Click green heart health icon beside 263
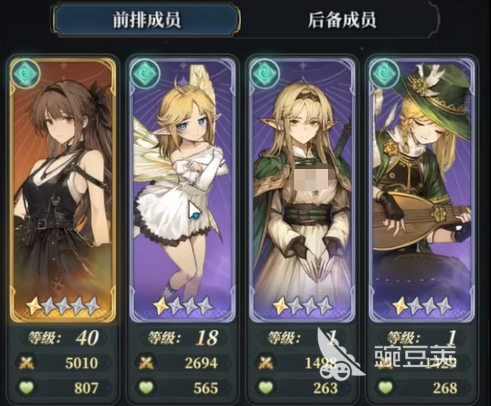Image resolution: width=491 pixels, height=406 pixels. 266,387
